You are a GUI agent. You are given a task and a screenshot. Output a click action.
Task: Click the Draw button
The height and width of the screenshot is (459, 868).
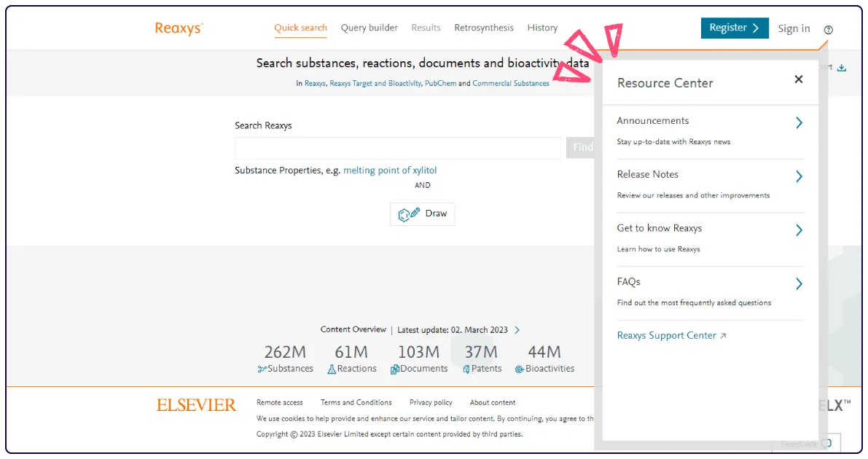coord(423,213)
